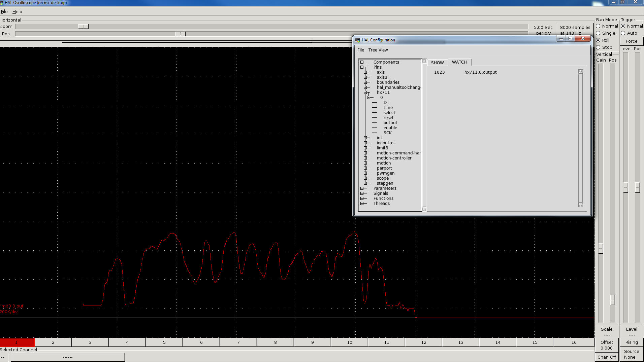Click scroll-up arrow in the watch panel
This screenshot has width=644, height=362.
[x=580, y=72]
